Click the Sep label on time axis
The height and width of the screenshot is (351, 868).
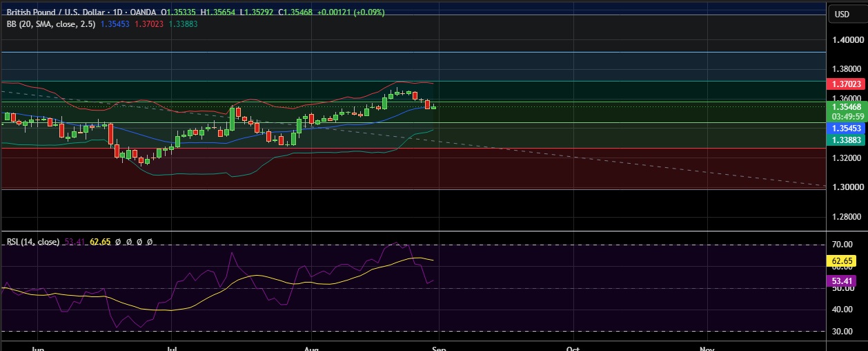[440, 348]
